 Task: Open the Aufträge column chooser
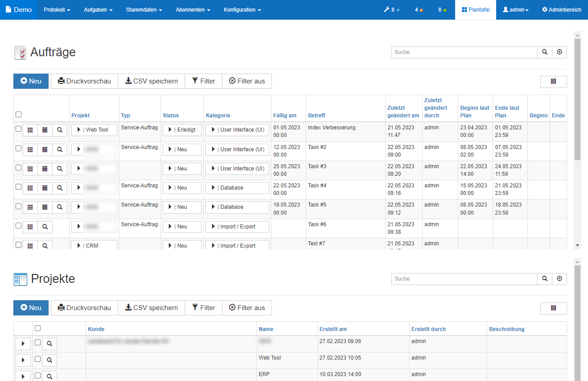tap(554, 82)
